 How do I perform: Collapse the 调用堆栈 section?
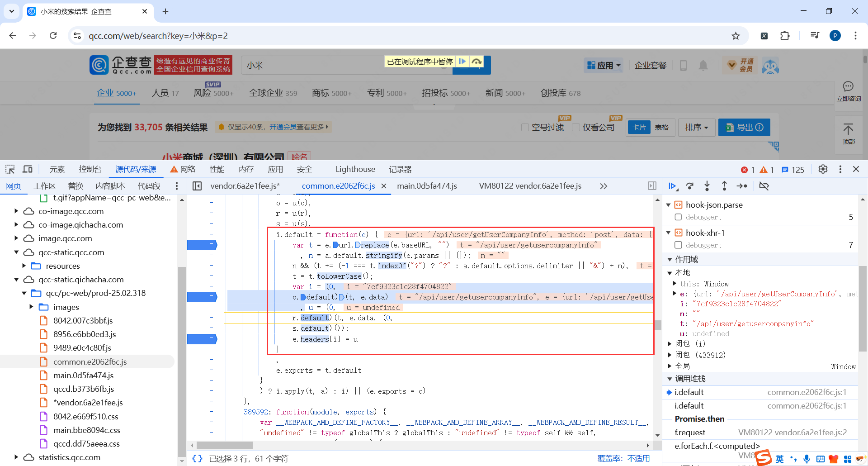[x=670, y=379]
